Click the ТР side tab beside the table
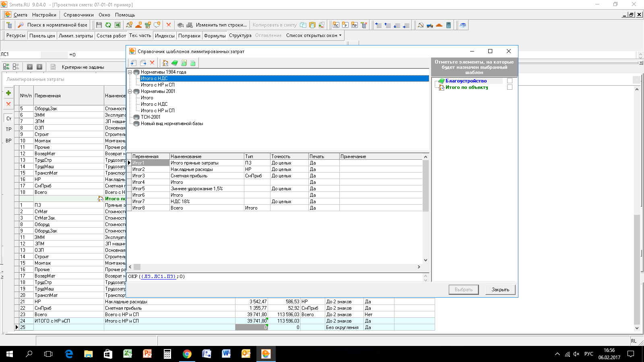 (x=8, y=130)
